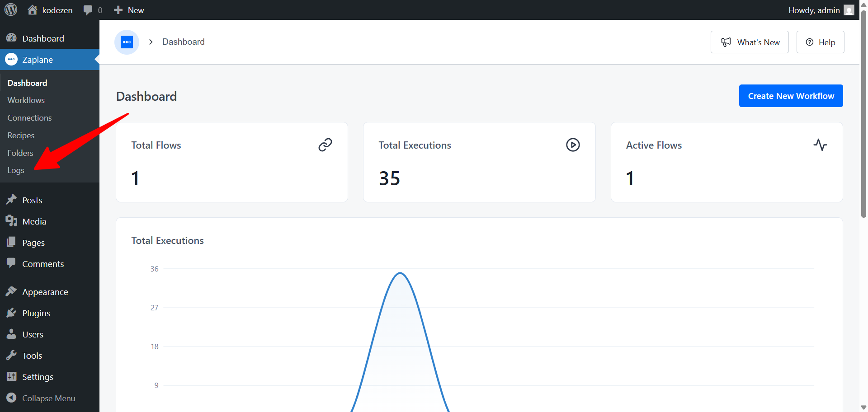The image size is (868, 412).
Task: Click the main Dashboard sidebar item
Action: (x=50, y=38)
